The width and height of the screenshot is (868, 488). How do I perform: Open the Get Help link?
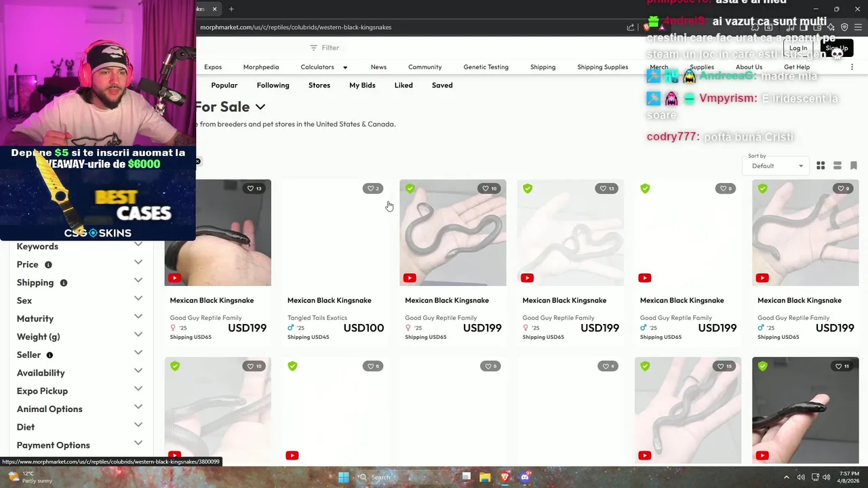tap(797, 67)
